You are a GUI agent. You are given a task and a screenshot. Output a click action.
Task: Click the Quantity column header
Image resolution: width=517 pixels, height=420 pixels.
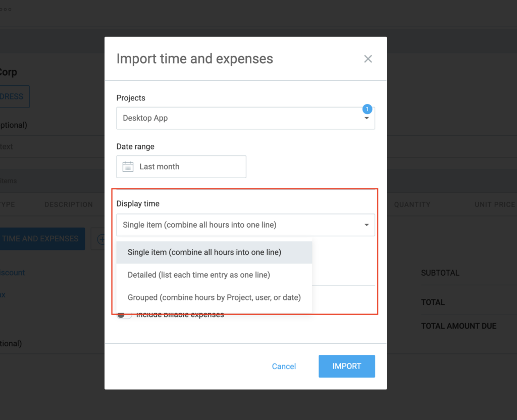tap(412, 204)
